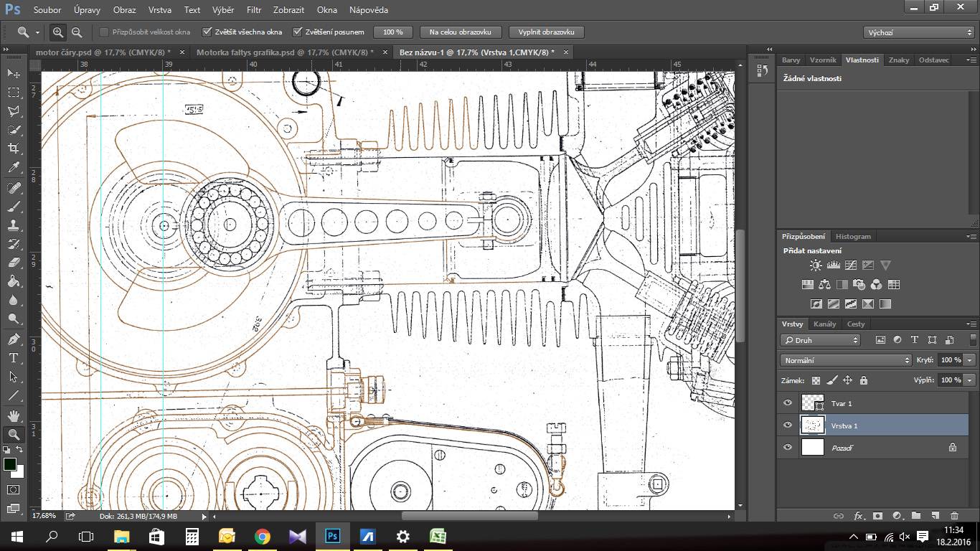Add a Brightness/Contrast adjustment

pos(816,265)
